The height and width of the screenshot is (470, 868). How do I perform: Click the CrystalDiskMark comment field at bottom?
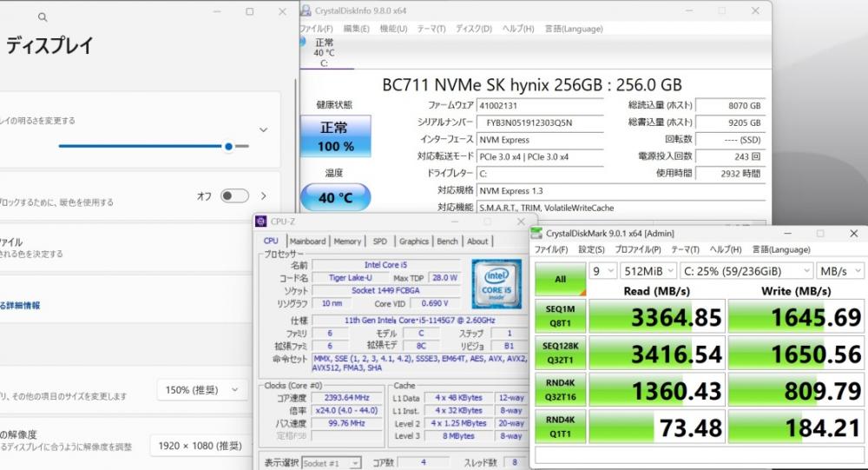click(x=699, y=455)
